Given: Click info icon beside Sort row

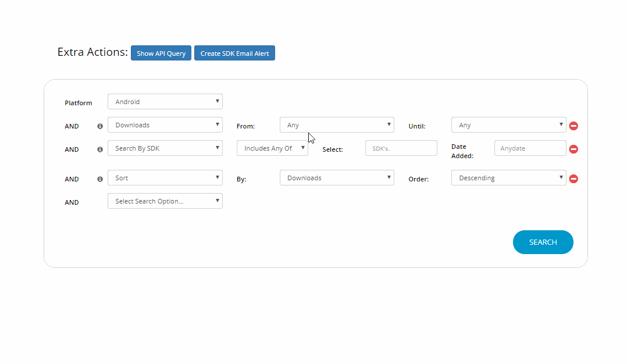Looking at the screenshot, I should (x=100, y=179).
